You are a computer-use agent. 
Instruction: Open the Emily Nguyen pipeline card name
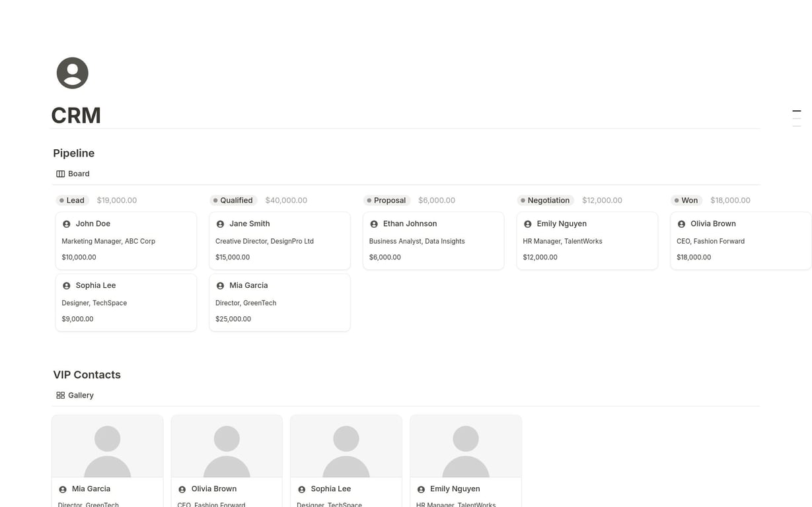[562, 224]
